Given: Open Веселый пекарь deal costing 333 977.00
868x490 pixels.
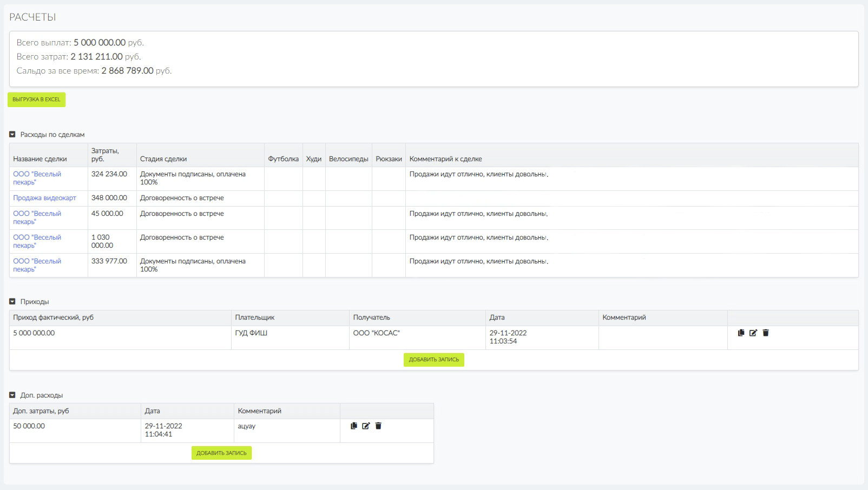Looking at the screenshot, I should coord(37,265).
